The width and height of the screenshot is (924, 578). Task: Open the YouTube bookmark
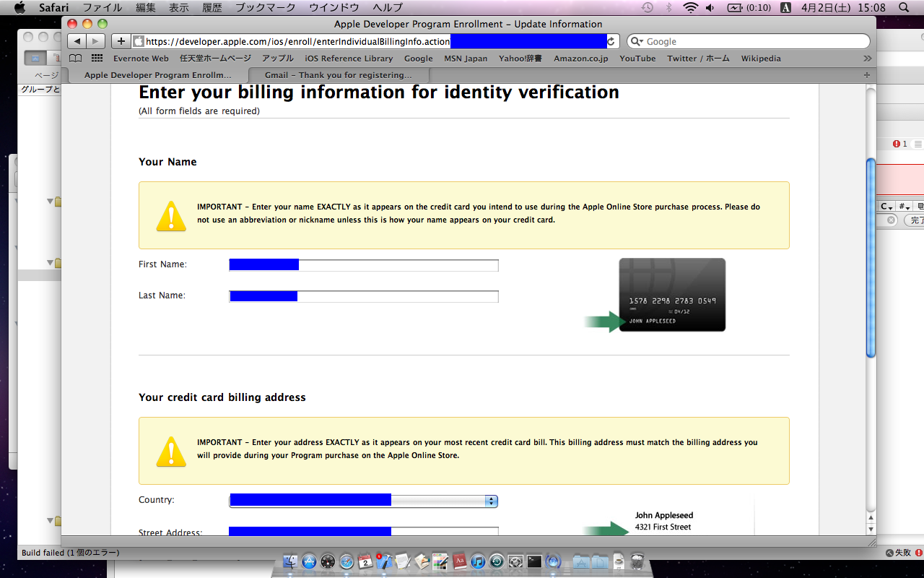pyautogui.click(x=637, y=59)
